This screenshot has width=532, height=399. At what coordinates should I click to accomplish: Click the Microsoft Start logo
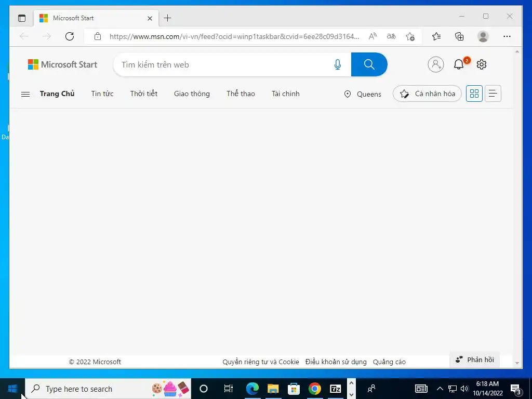tap(62, 64)
